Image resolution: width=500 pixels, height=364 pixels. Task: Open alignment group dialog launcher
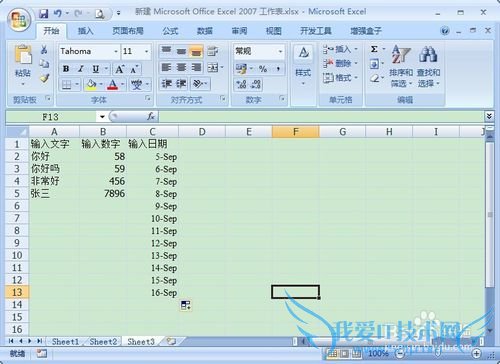(223, 98)
